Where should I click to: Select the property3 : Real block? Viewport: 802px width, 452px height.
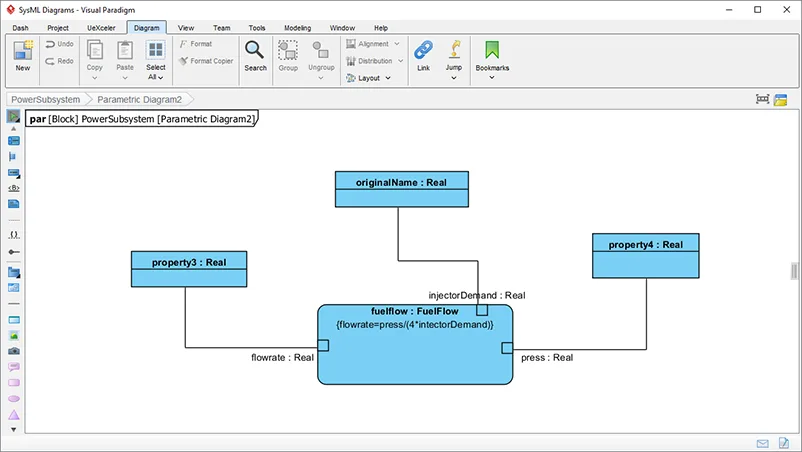[189, 269]
